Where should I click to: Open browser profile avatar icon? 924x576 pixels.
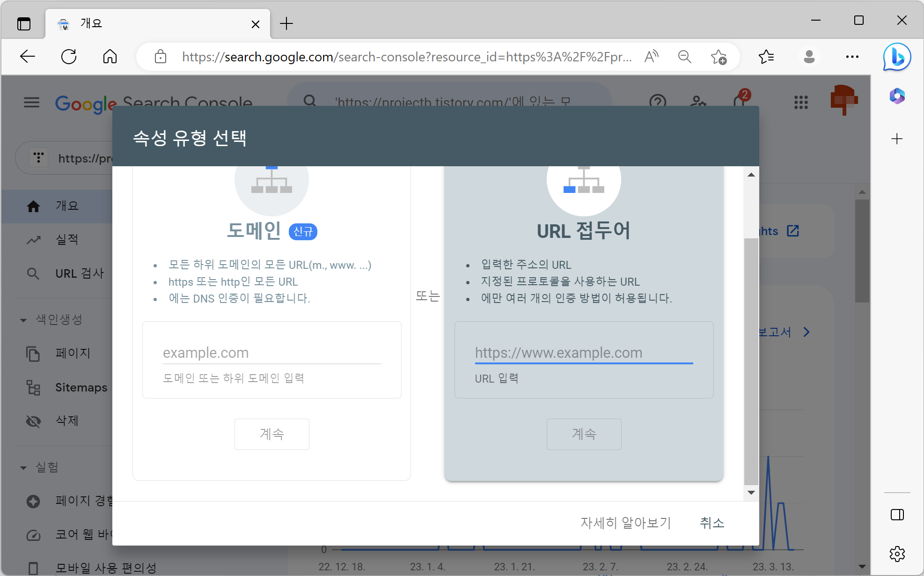(x=809, y=57)
